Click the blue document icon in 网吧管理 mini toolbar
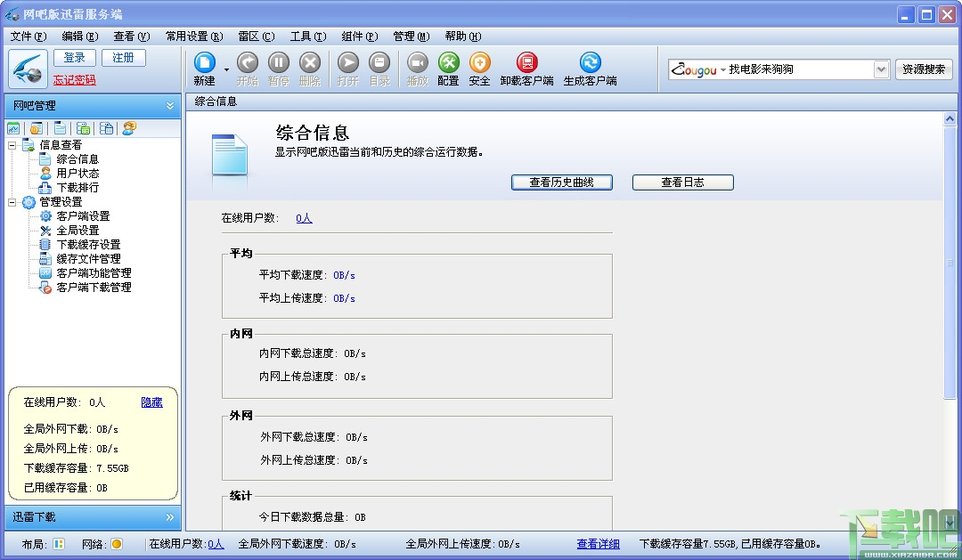The image size is (962, 560). point(60,128)
